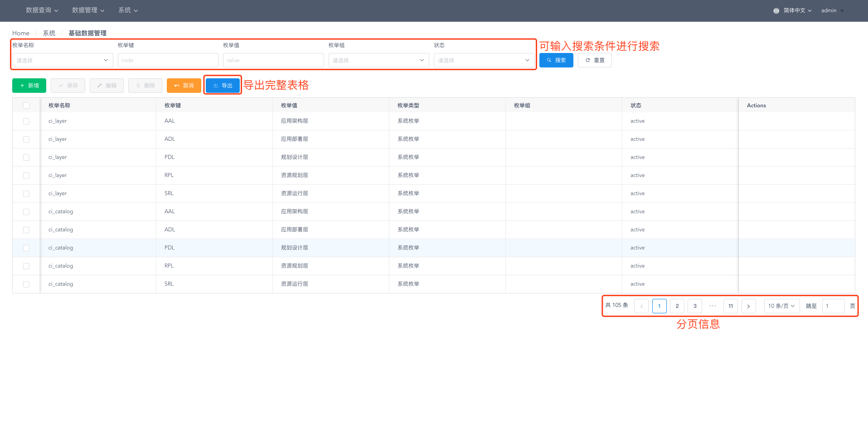Focus the 枚举键 code input field
This screenshot has width=868, height=441.
(x=168, y=60)
